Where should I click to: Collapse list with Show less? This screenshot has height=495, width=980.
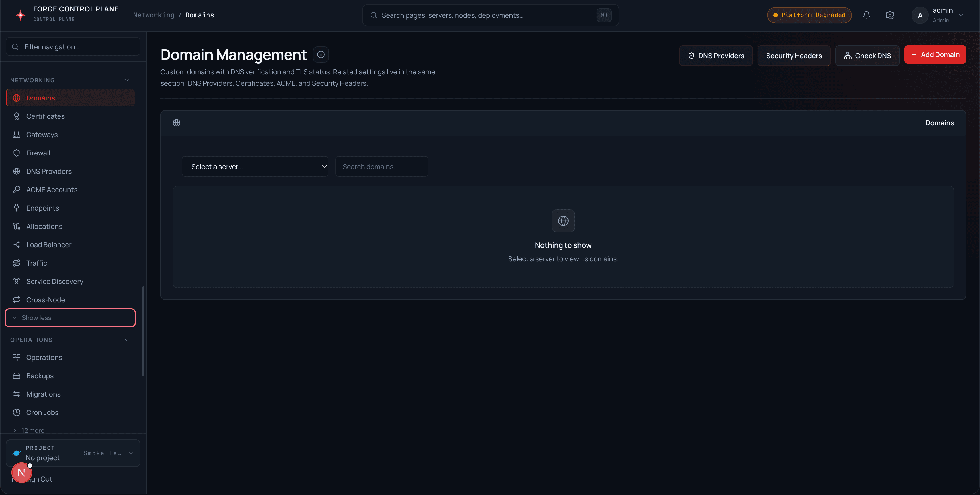(x=70, y=317)
